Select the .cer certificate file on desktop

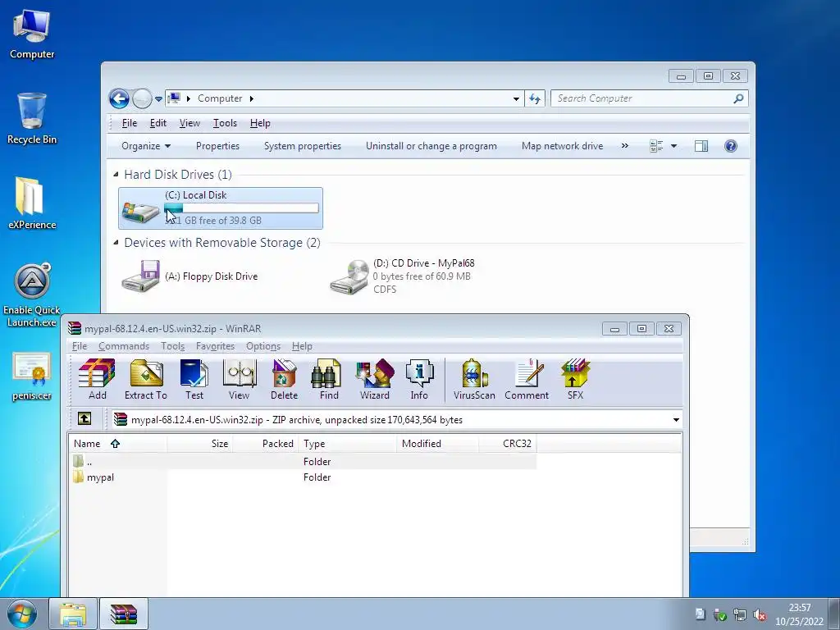(x=32, y=377)
